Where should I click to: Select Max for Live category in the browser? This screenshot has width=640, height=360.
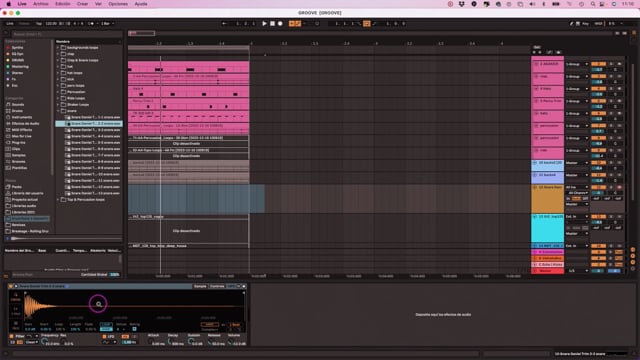(x=21, y=136)
